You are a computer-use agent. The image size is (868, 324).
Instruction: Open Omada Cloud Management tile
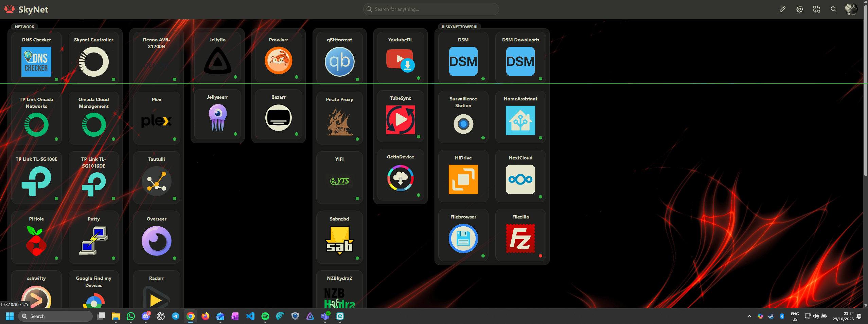click(94, 118)
